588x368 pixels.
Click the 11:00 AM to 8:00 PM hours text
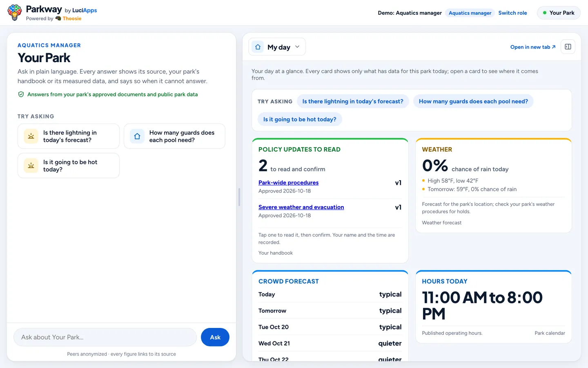tap(482, 305)
